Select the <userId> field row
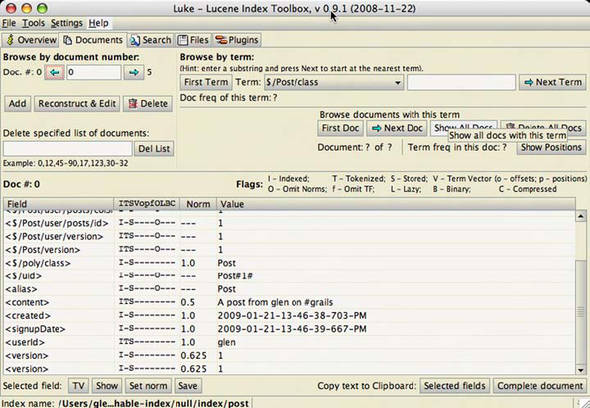The height and width of the screenshot is (408, 590). click(290, 342)
